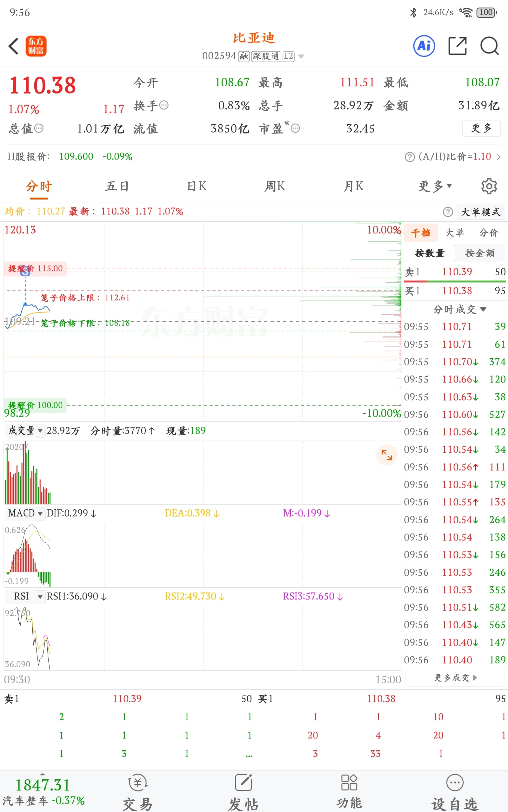Viewport: 508px width, 812px height.
Task: Tap the 深股通 tag
Action: click(x=266, y=56)
